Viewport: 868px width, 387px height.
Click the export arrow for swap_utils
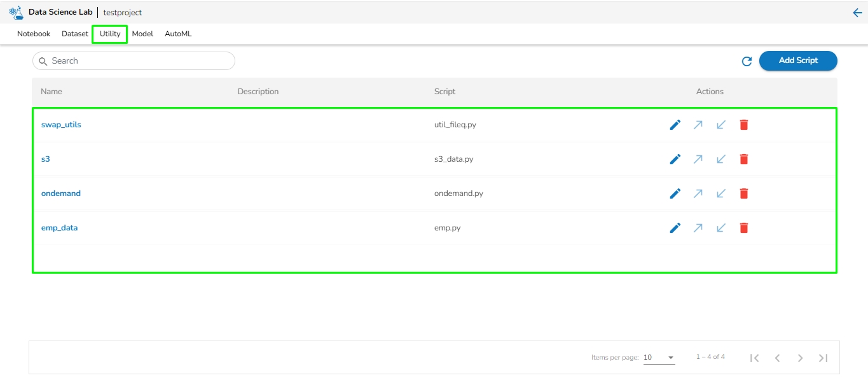pos(698,125)
